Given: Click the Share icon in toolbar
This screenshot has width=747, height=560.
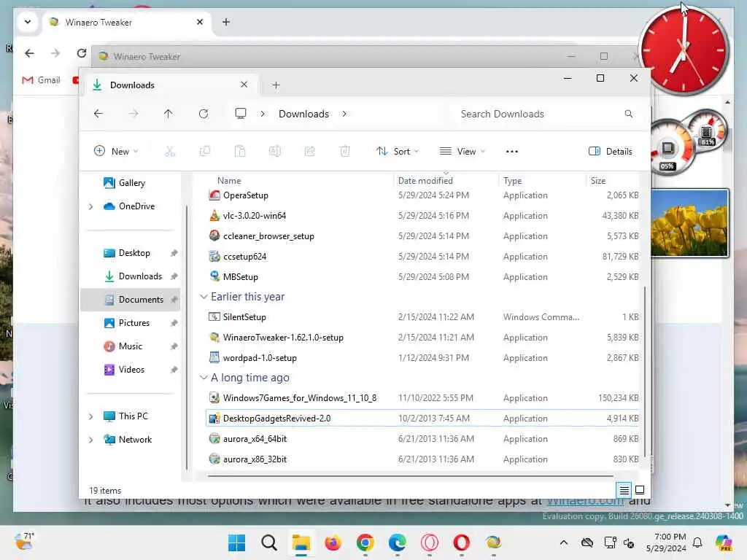Looking at the screenshot, I should coord(309,152).
